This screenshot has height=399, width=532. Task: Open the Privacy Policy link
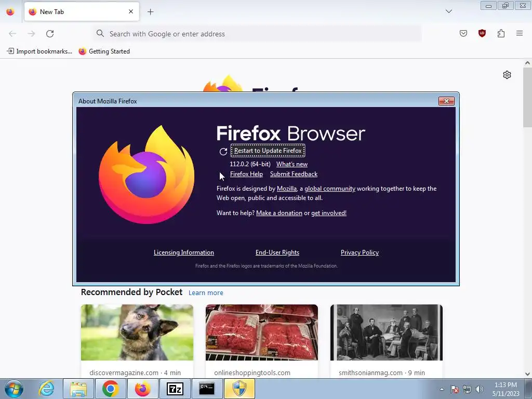(360, 252)
